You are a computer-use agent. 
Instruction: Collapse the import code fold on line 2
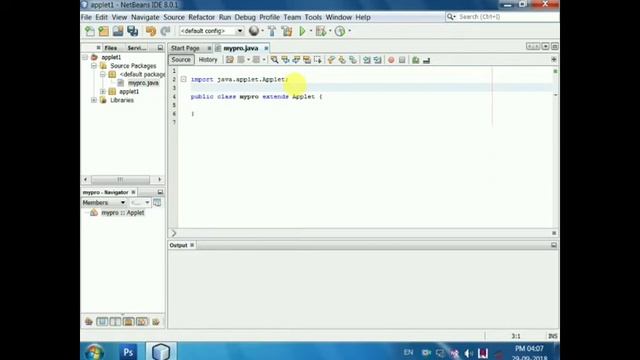coord(184,79)
